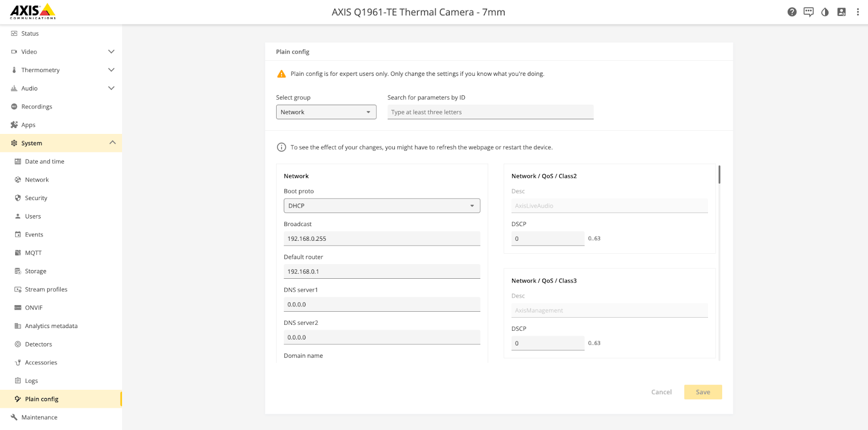Open the three-dot more options menu
Image resolution: width=868 pixels, height=430 pixels.
click(858, 12)
